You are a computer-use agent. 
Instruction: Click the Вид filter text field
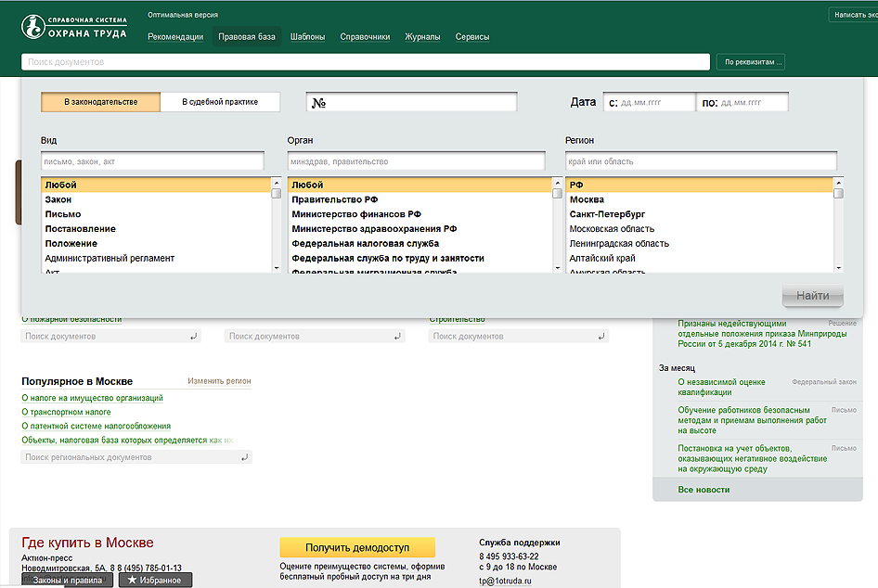[x=152, y=161]
